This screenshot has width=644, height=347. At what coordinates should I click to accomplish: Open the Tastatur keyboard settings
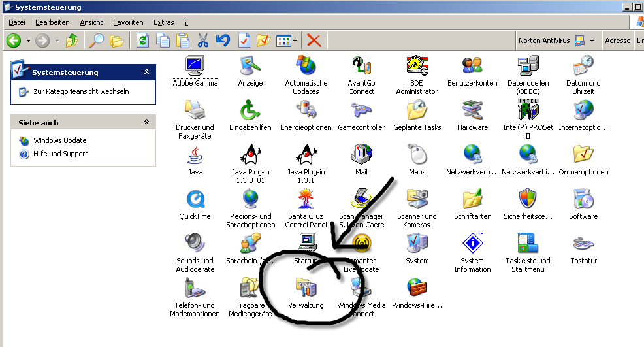(x=583, y=243)
